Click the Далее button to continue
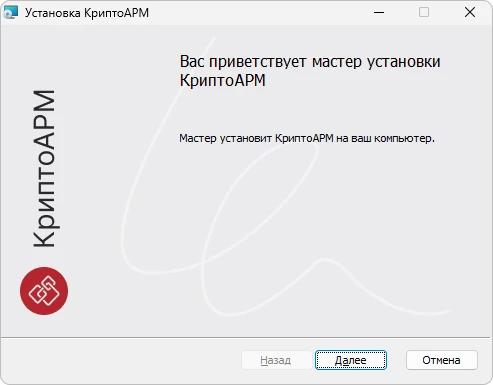This screenshot has width=493, height=385. click(351, 360)
